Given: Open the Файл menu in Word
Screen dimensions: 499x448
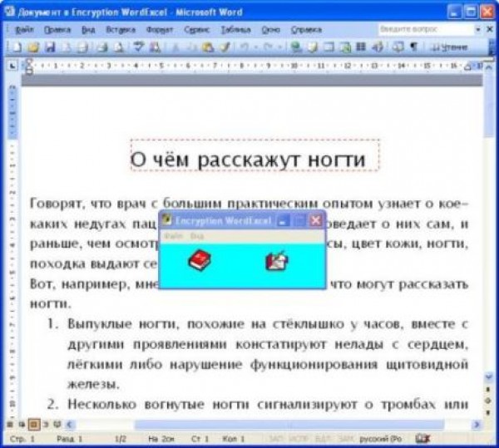Looking at the screenshot, I should pyautogui.click(x=24, y=30).
